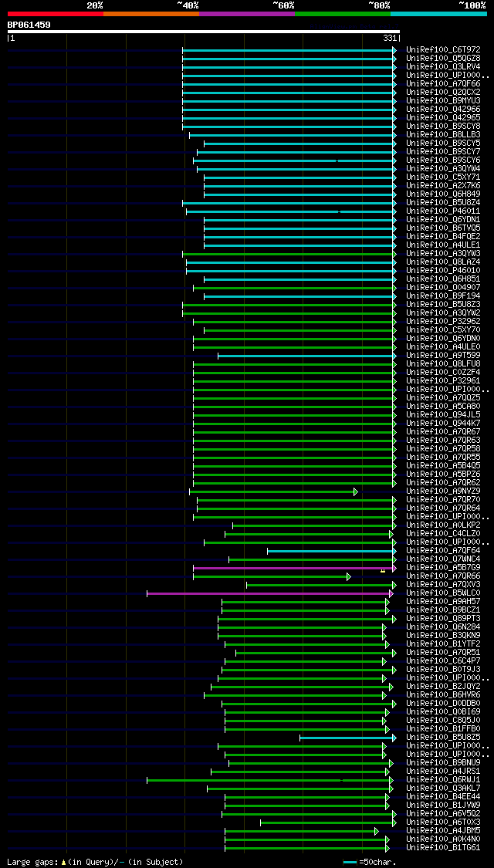Select the UniRef100_P46010 label
The width and height of the screenshot is (494, 868).
coord(443,271)
